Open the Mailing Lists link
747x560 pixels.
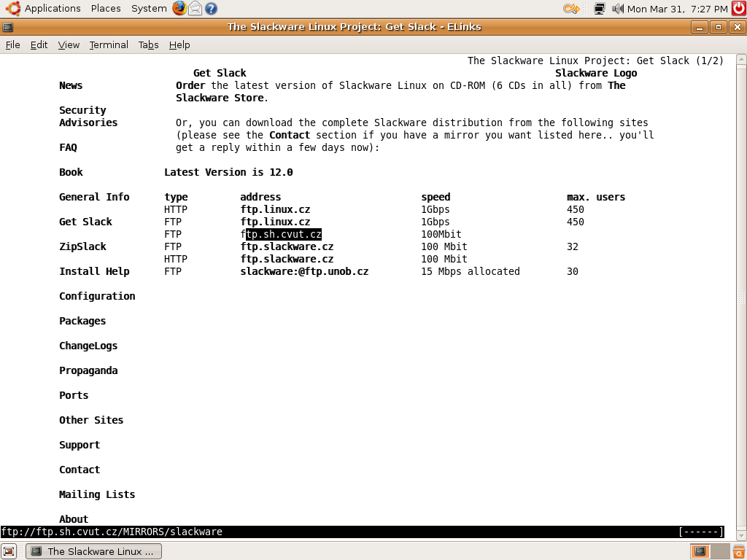(97, 494)
